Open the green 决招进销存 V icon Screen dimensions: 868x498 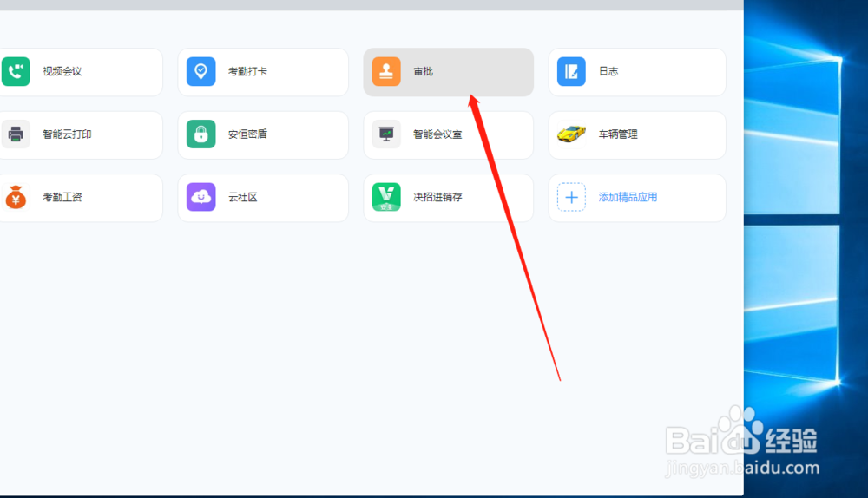pyautogui.click(x=386, y=197)
